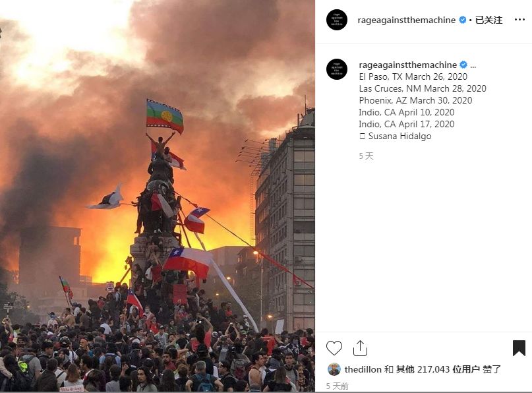Click El Paso, TX tour date line
Viewport: 532px width, 393px height.
(x=413, y=76)
